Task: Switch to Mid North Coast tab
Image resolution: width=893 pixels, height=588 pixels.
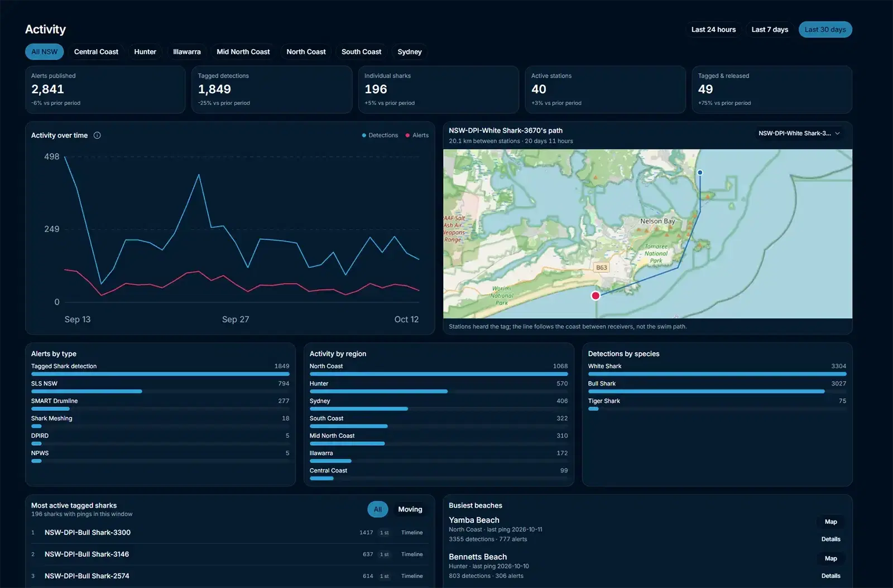Action: [243, 52]
